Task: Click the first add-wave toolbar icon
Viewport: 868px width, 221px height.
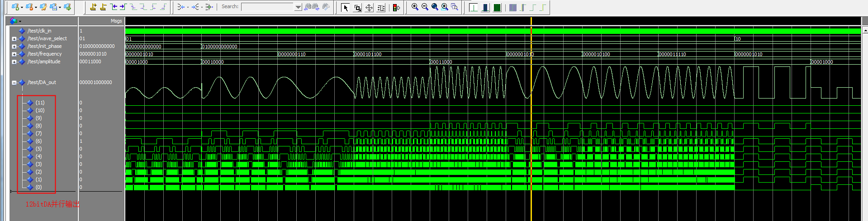Action: 15,7
